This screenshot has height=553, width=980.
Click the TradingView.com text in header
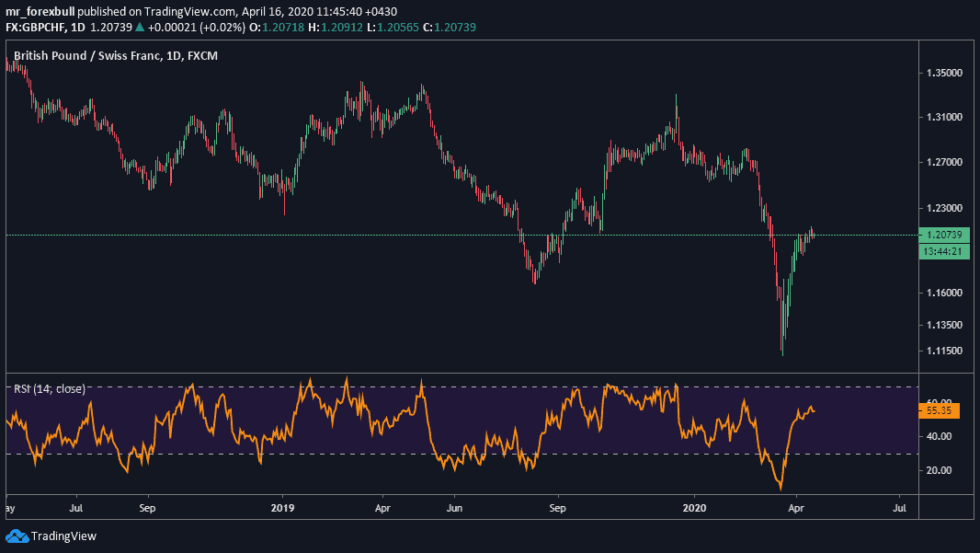tap(178, 11)
